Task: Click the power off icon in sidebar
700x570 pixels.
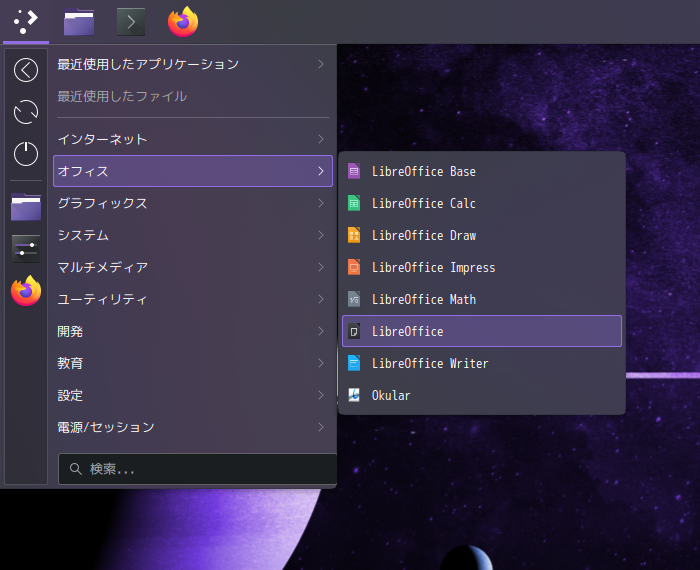Action: pyautogui.click(x=26, y=154)
